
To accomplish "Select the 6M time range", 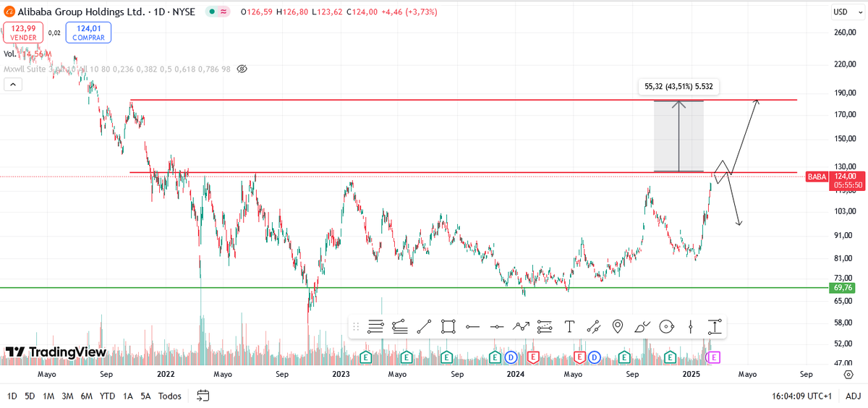I will point(86,396).
